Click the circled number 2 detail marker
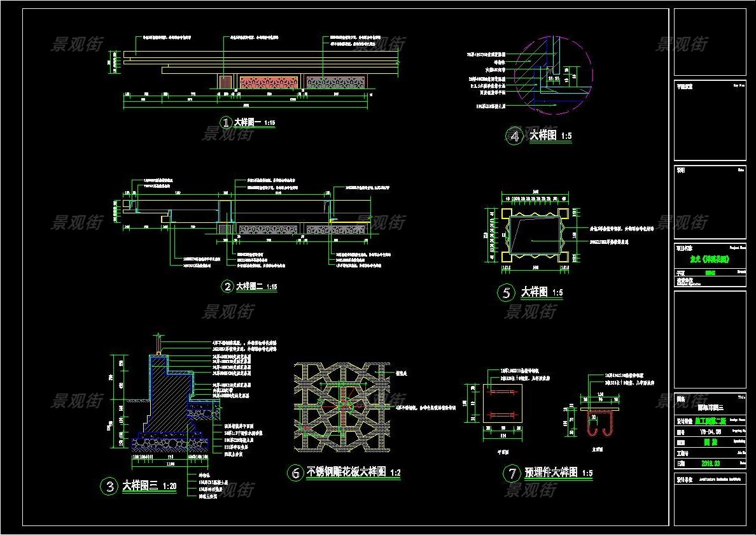This screenshot has width=756, height=535. (227, 287)
